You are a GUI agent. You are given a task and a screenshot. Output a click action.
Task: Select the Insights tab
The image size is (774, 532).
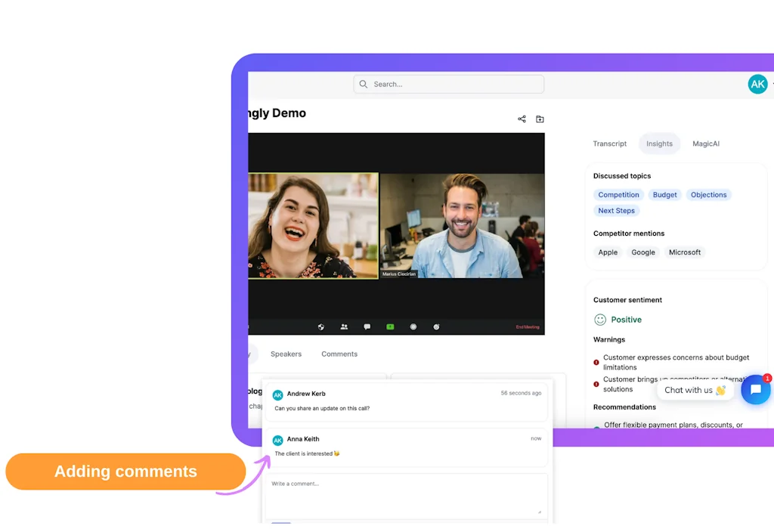click(659, 144)
